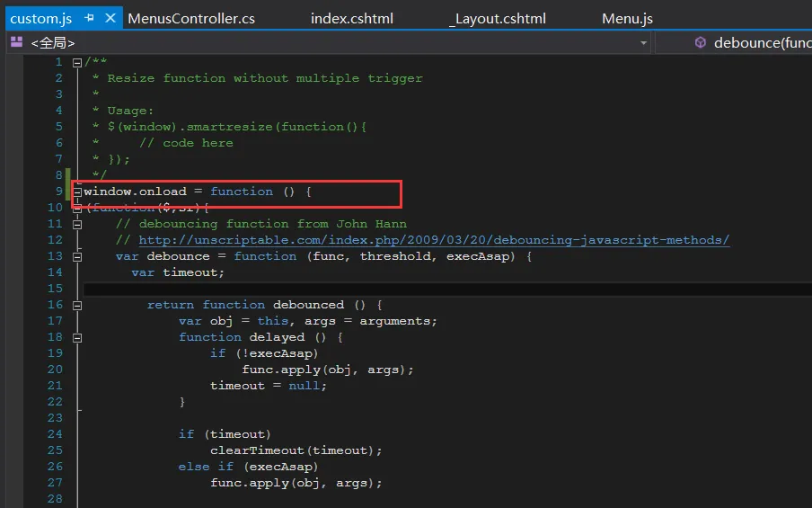Select the _Layout.cshtml tab
812x508 pixels.
pyautogui.click(x=497, y=18)
